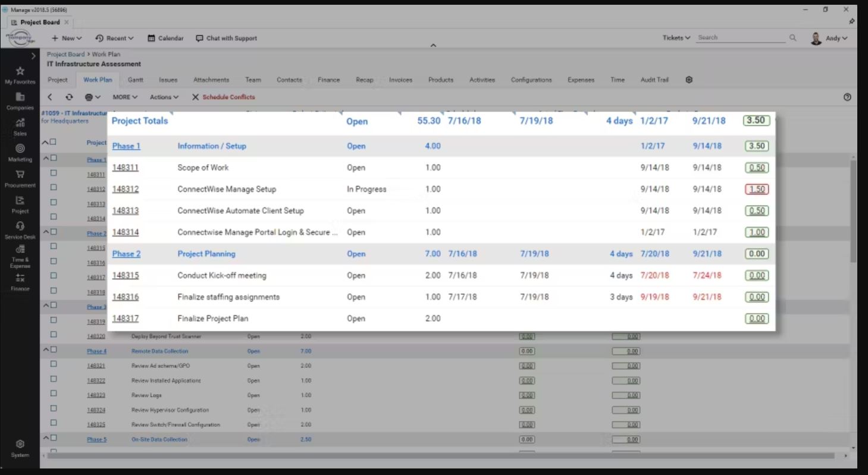Check the box for ticket 148321
Image resolution: width=868 pixels, height=475 pixels.
54,364
